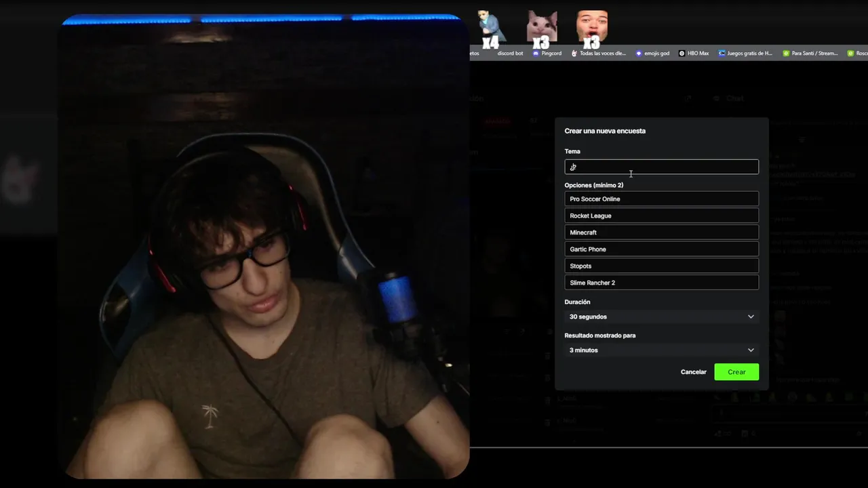Open the Todas las voces bookmark
Image resolution: width=868 pixels, height=488 pixels.
[599, 54]
